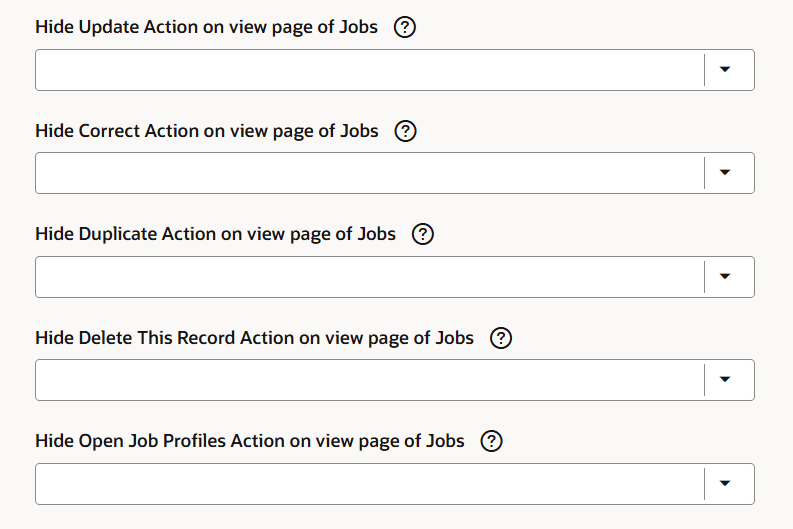793x529 pixels.
Task: Click the 'Hide Update Action on view page' label
Action: tap(206, 27)
